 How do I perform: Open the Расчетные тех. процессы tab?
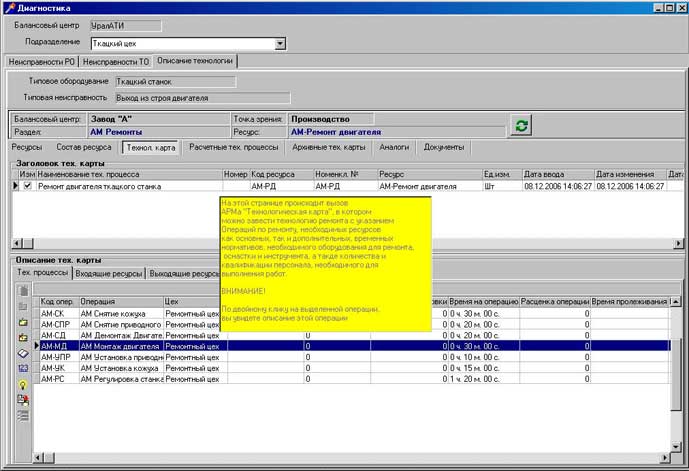tap(234, 147)
